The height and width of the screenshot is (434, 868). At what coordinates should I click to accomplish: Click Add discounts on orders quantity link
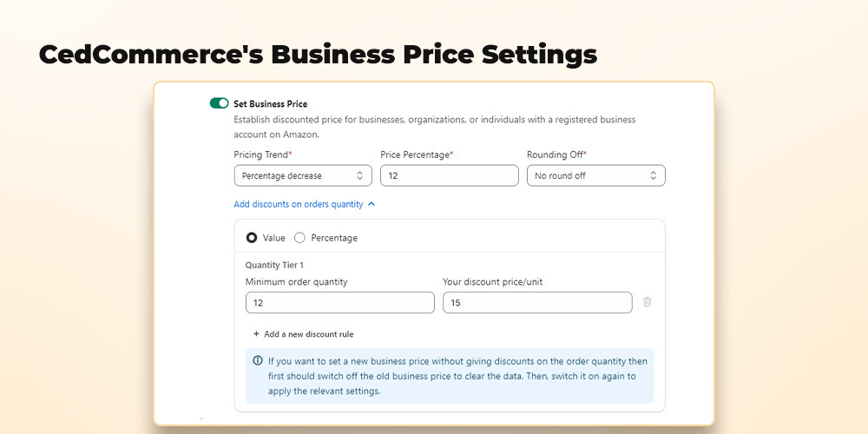pos(299,204)
